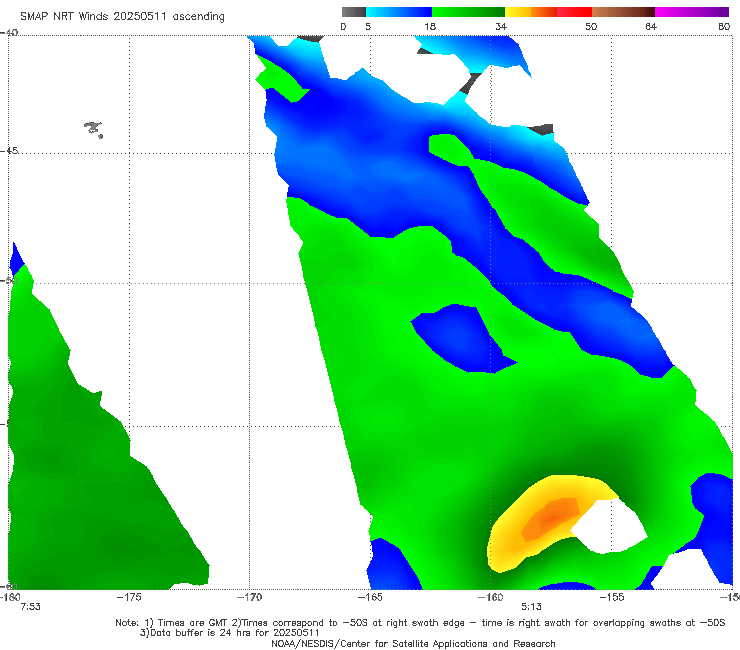
Task: Click the color bar label '64'
Action: point(651,26)
